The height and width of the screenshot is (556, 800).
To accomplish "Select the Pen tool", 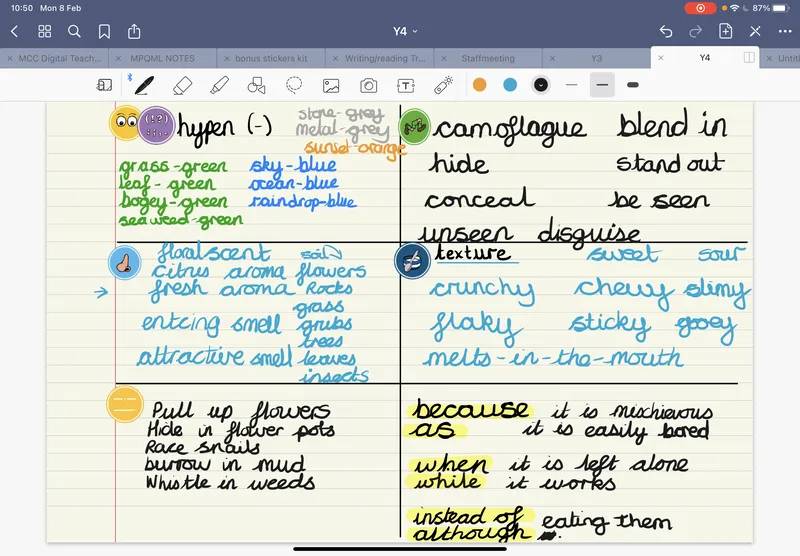I will 144,85.
